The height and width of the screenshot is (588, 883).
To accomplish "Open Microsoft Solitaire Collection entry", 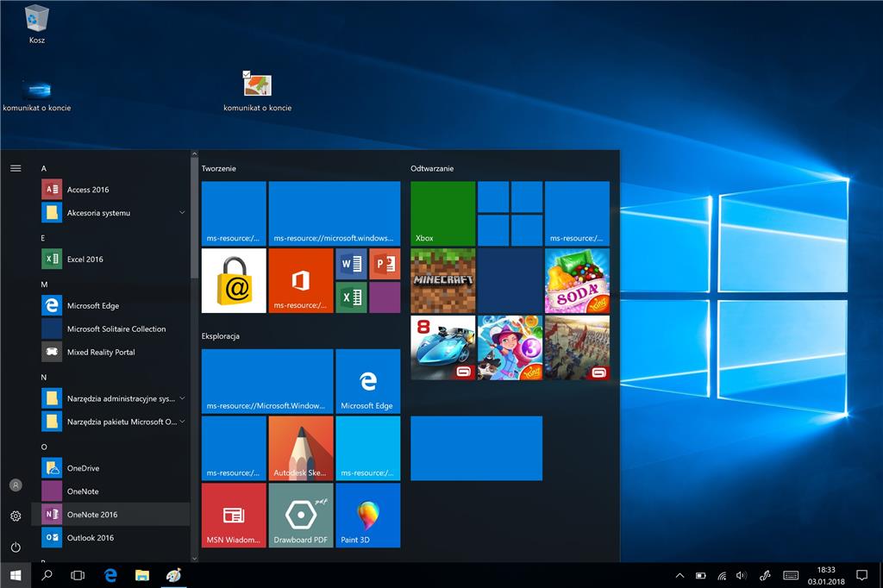I will (x=110, y=328).
